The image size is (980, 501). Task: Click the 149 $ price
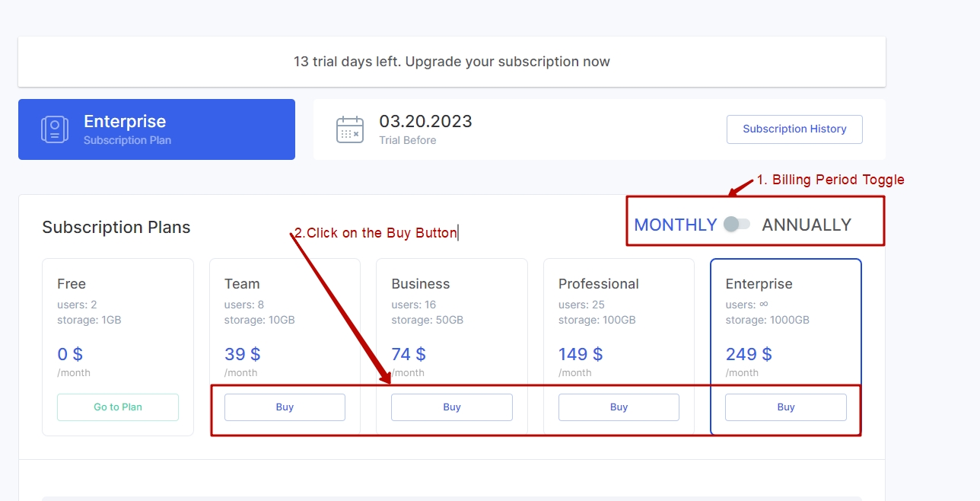(581, 354)
